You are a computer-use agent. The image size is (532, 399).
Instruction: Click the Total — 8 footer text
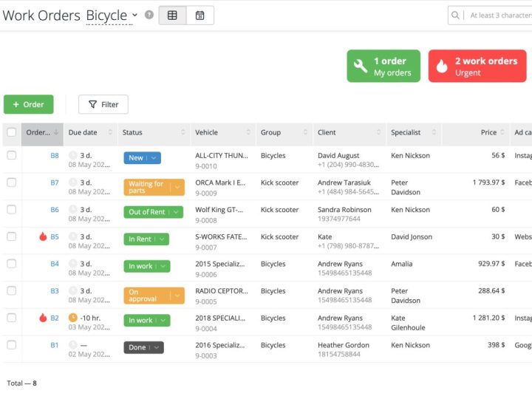21,383
